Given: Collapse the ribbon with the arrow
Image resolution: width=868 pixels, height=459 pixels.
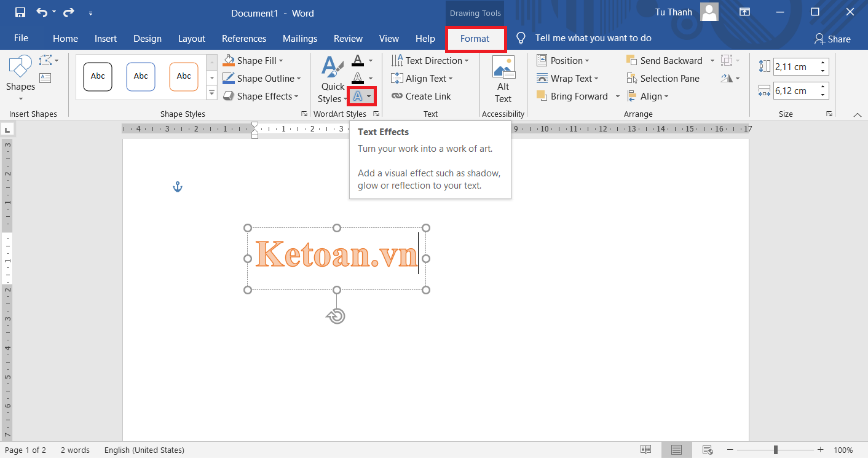Looking at the screenshot, I should point(858,114).
